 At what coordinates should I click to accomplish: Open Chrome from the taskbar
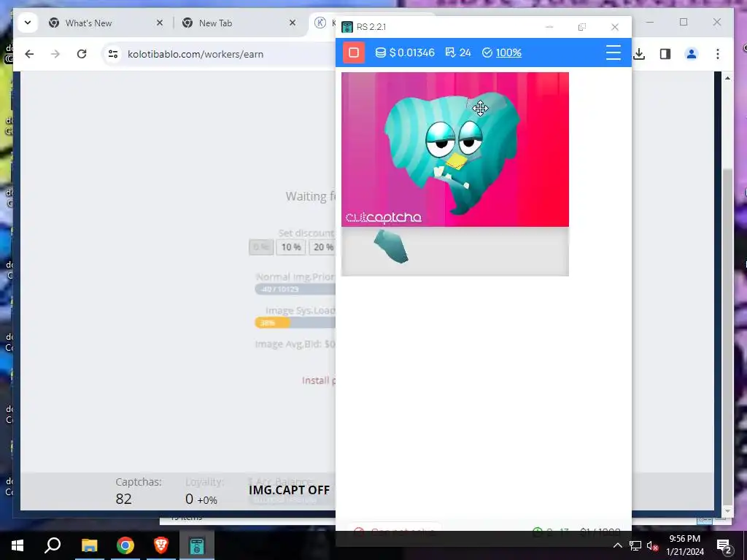125,545
